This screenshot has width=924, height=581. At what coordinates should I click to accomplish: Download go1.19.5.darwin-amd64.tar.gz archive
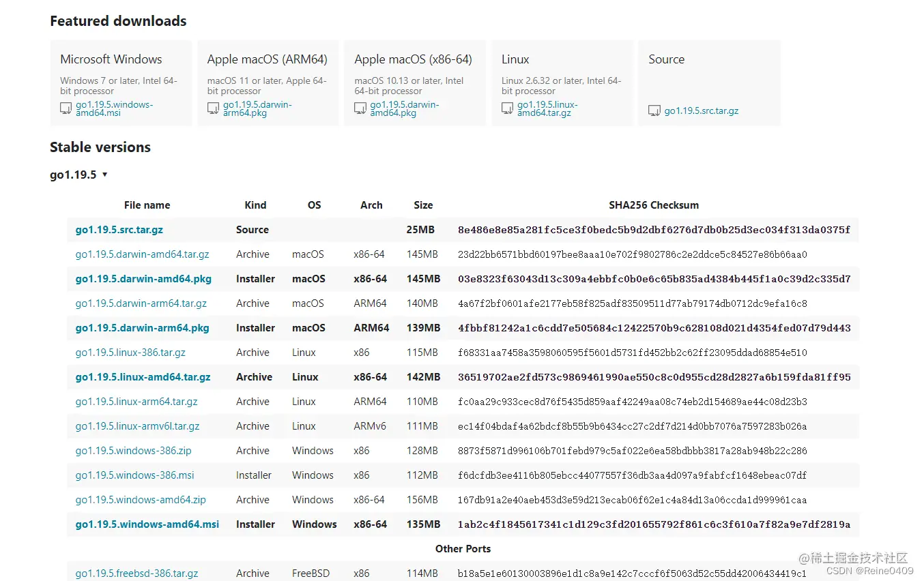click(x=142, y=254)
